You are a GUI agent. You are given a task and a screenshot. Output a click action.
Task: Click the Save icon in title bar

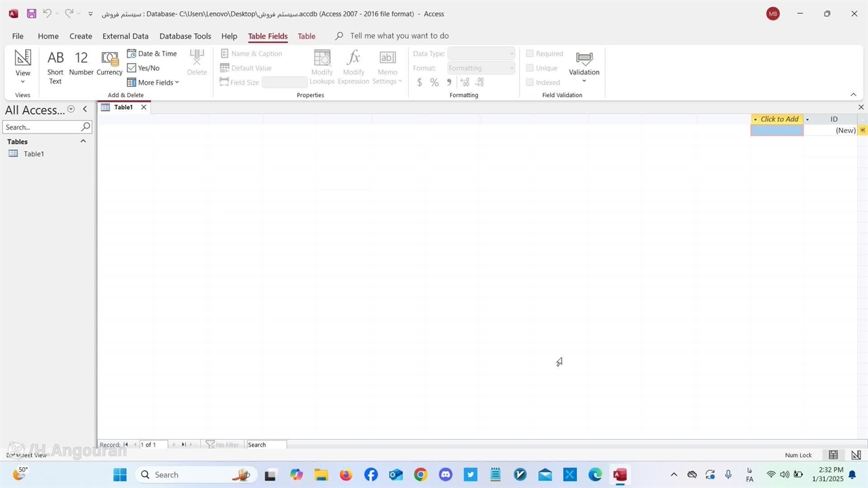[x=31, y=14]
